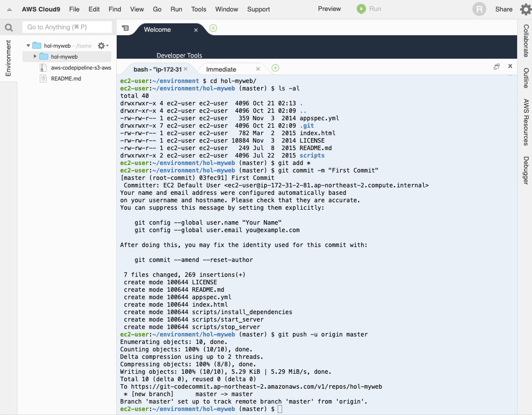Click the README.md file icon
The width and height of the screenshot is (532, 415).
click(x=43, y=79)
